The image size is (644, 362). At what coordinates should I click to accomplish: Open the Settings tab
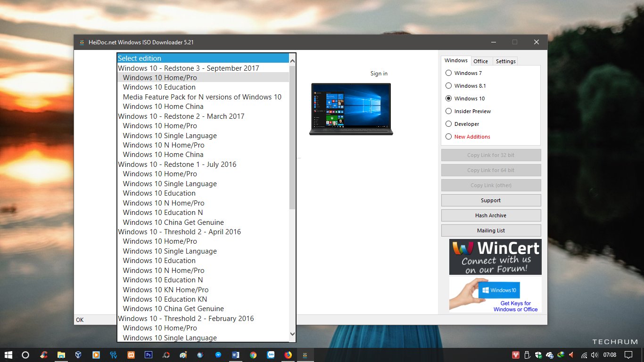pyautogui.click(x=505, y=61)
